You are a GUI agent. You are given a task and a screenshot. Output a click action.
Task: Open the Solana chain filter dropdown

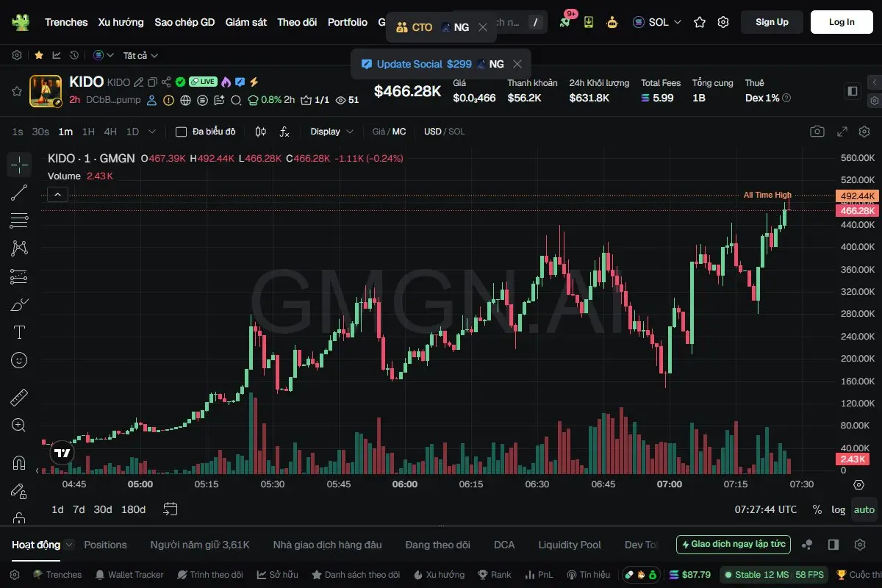104,55
